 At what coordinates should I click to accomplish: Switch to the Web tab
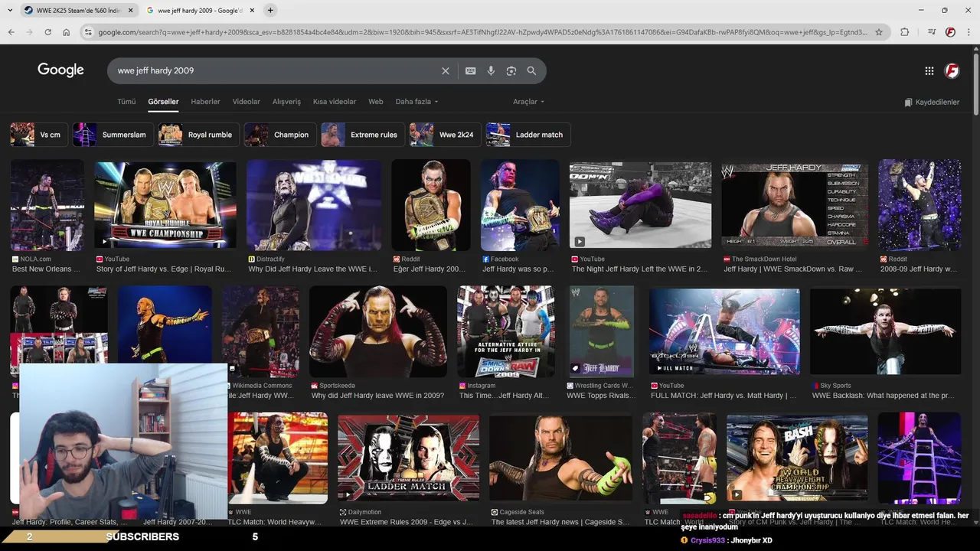pos(376,101)
